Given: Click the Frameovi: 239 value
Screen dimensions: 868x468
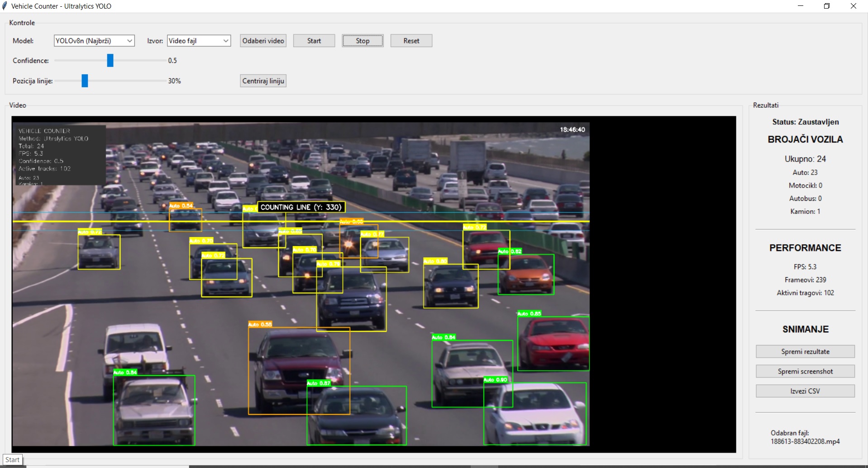Looking at the screenshot, I should pos(805,280).
